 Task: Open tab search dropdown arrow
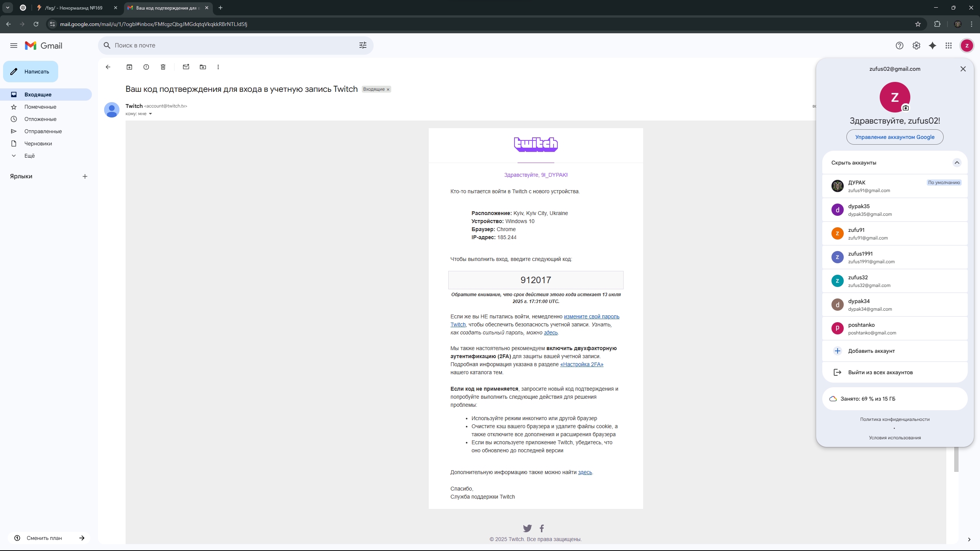8,8
